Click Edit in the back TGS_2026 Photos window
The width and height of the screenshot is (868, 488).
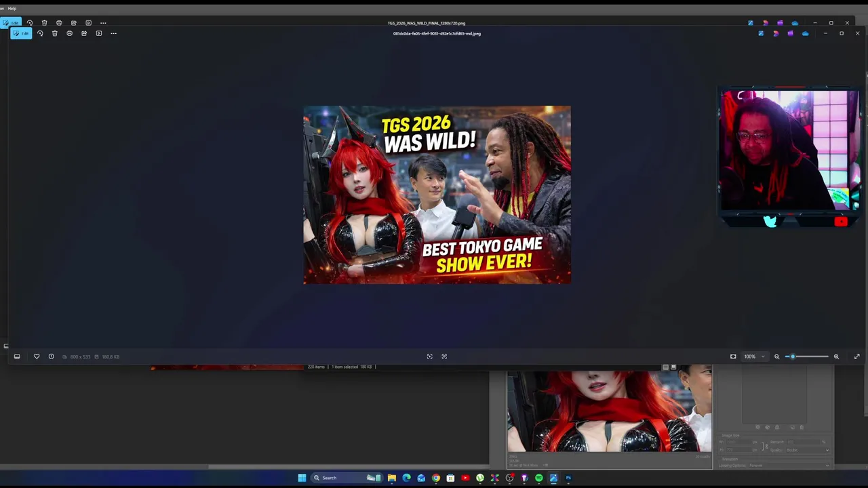tap(12, 23)
